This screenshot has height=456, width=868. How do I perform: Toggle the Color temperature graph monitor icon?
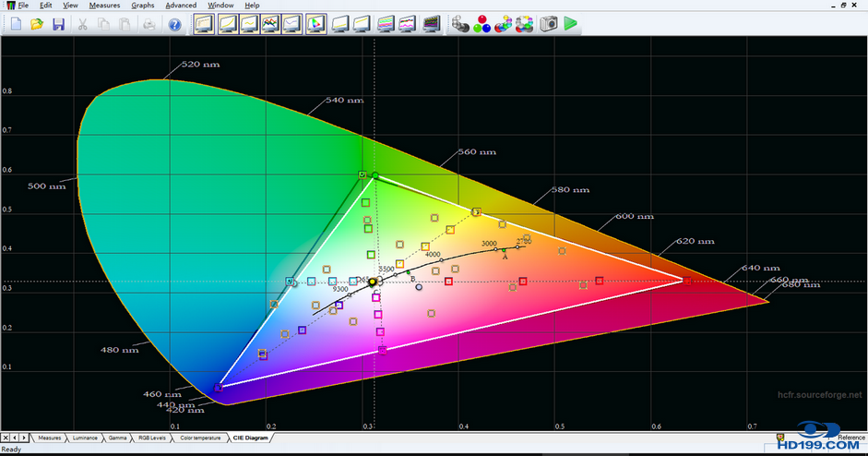[x=291, y=24]
